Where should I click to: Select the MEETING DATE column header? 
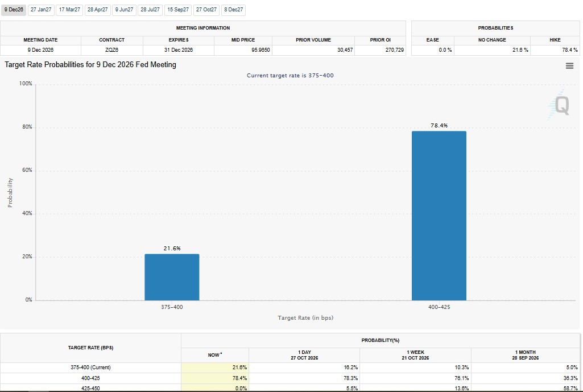click(x=40, y=40)
